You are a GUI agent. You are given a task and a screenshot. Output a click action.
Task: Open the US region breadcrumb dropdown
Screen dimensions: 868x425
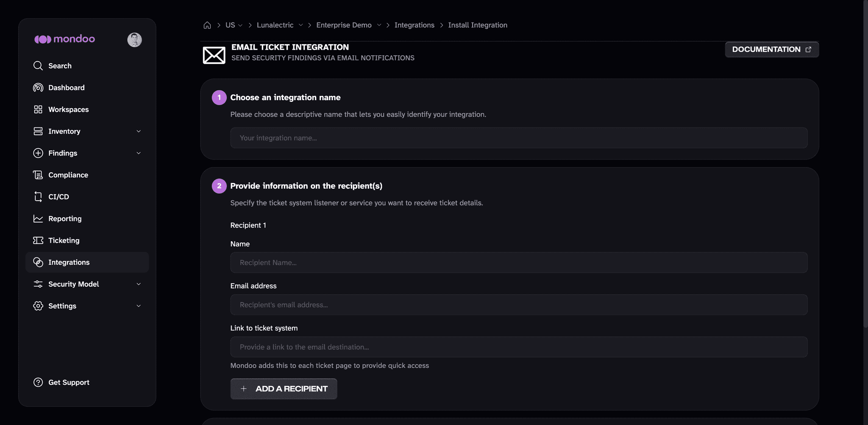(x=240, y=25)
